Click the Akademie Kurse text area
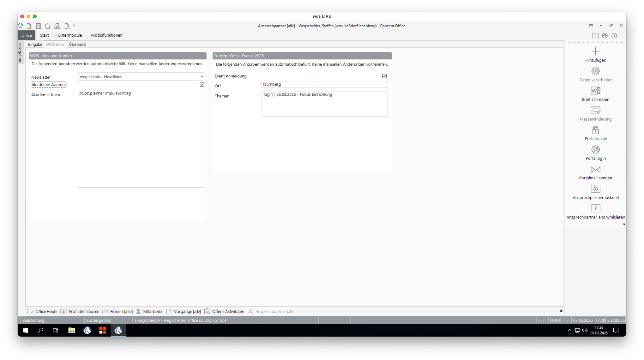Viewport: 644px width, 360px height. click(141, 139)
